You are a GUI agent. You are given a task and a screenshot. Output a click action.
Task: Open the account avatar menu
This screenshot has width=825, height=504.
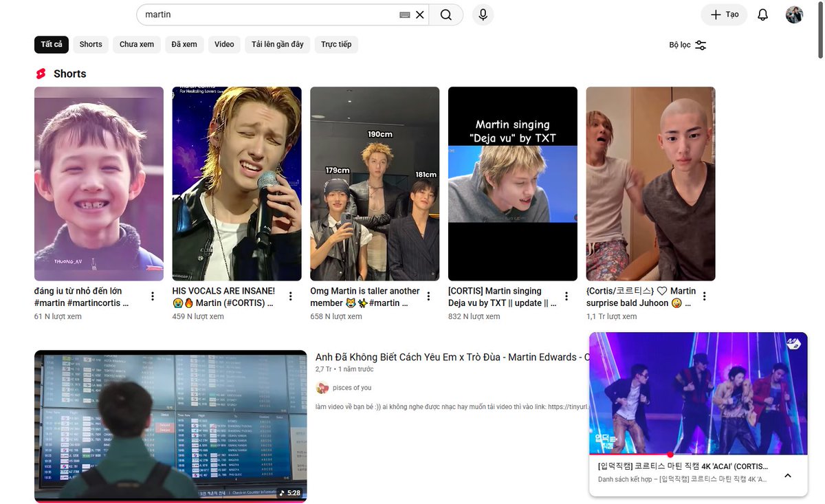click(x=794, y=14)
